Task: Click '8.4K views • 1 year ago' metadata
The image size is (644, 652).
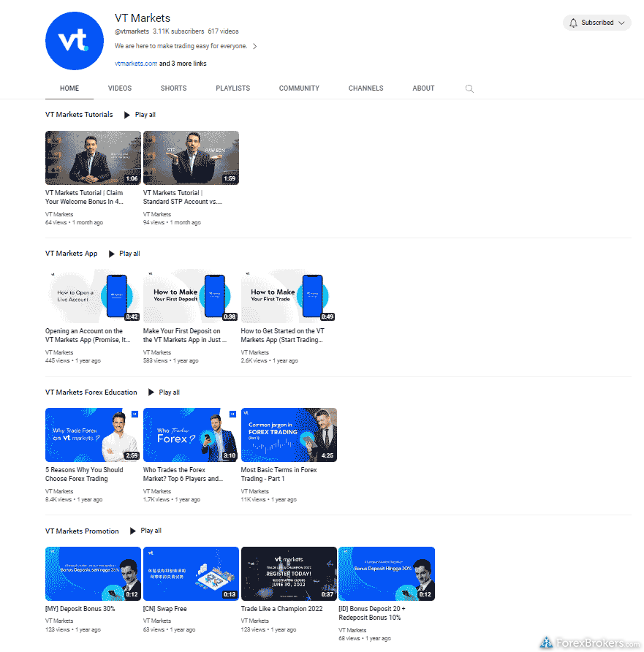Action: tap(74, 500)
